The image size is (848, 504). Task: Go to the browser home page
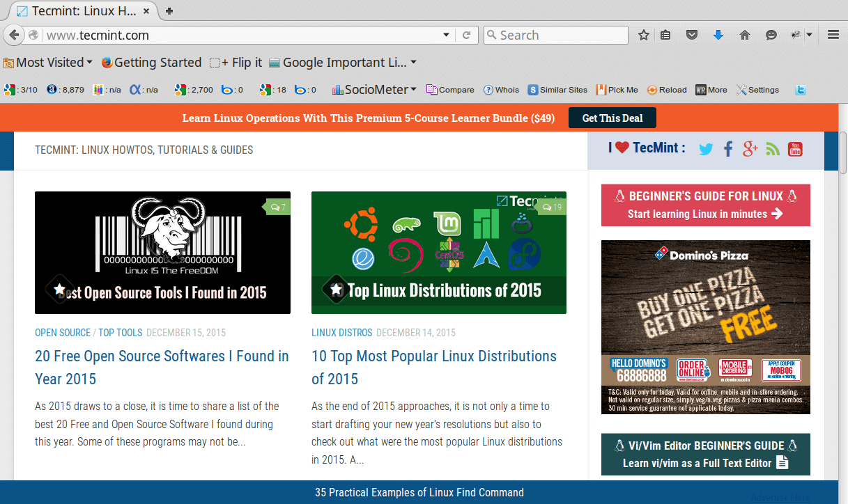pyautogui.click(x=745, y=35)
